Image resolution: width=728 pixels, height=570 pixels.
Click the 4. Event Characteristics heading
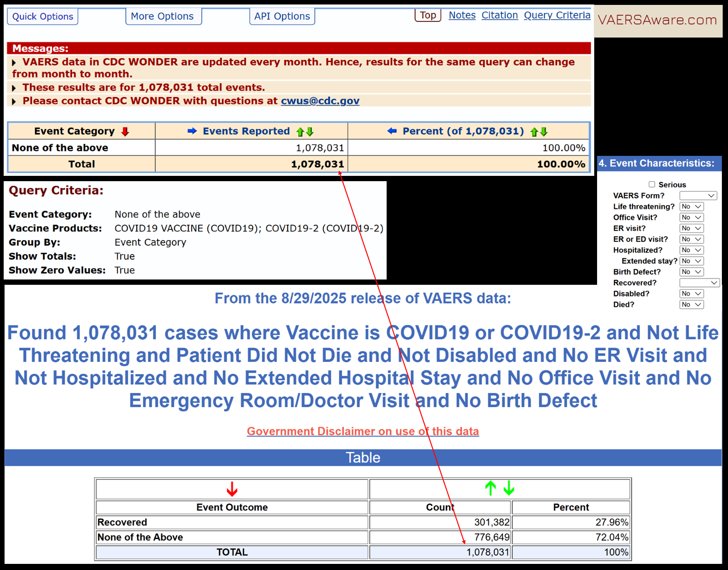tap(659, 163)
